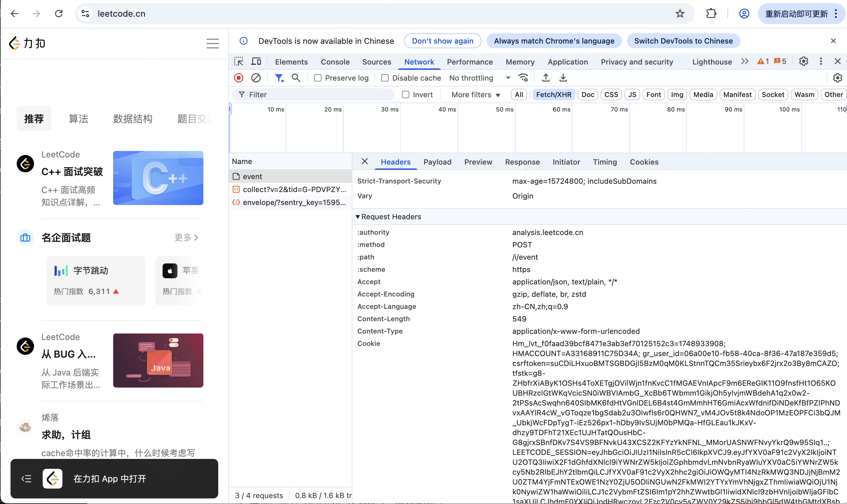847x504 pixels.
Task: Enable the Preserve log checkbox
Action: (x=317, y=78)
